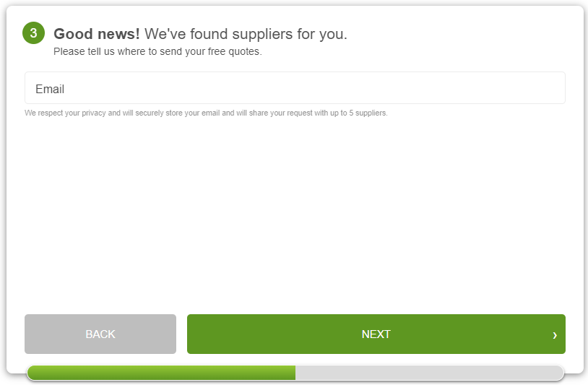
Task: Click the green filled portion of progress bar
Action: 161,373
